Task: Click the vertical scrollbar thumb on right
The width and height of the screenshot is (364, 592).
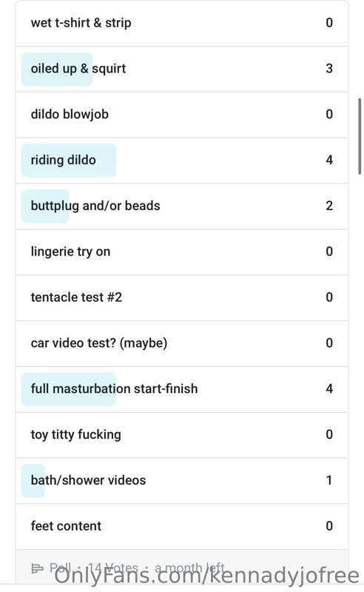Action: 360,136
